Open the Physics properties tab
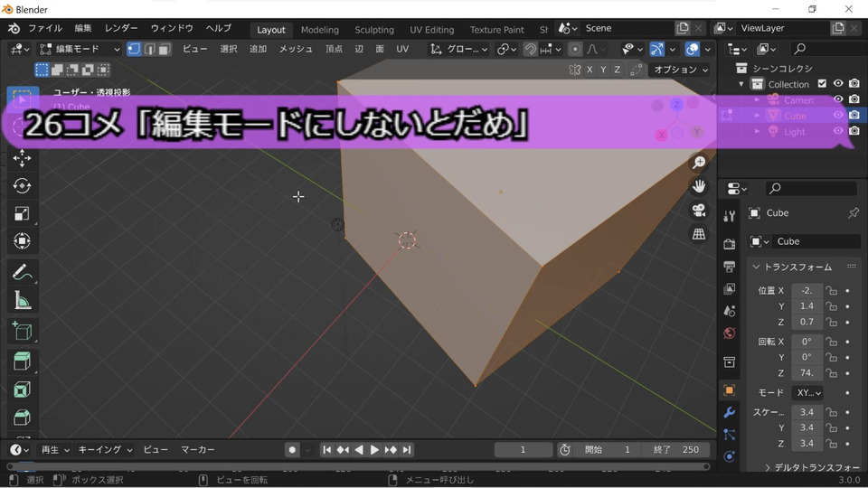This screenshot has height=488, width=868. coord(730,456)
